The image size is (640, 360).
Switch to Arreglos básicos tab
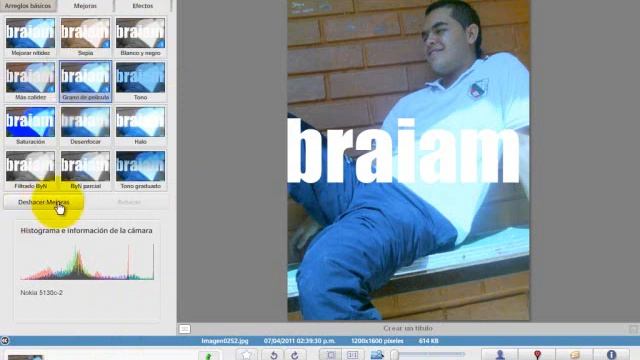coord(28,6)
